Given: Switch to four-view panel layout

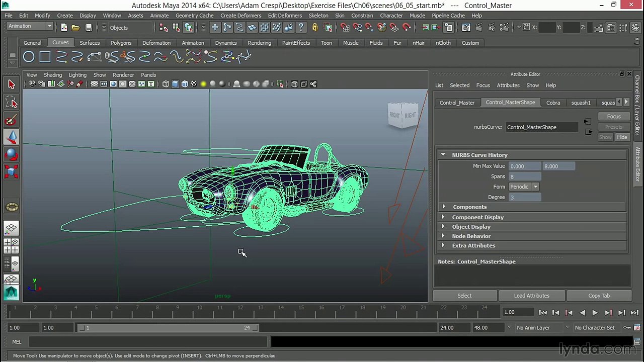Looking at the screenshot, I should click(12, 246).
